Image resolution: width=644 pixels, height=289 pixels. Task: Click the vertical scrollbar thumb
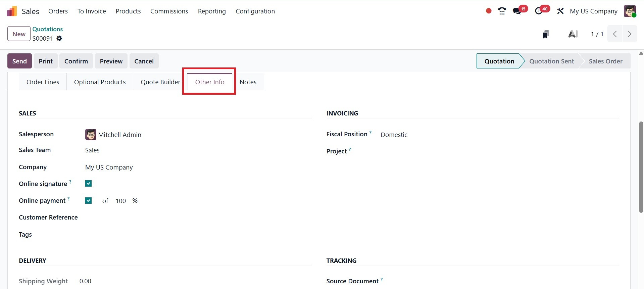(x=641, y=167)
